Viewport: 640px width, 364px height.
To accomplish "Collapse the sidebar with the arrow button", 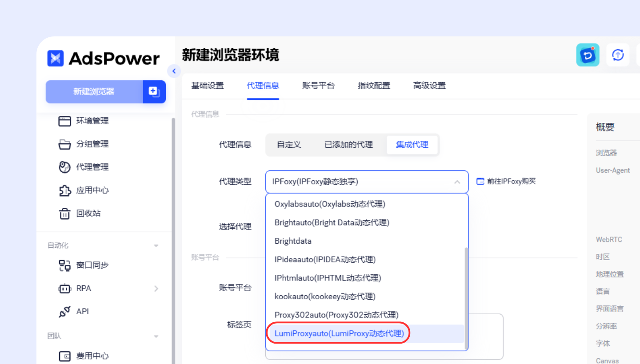I will tap(174, 71).
